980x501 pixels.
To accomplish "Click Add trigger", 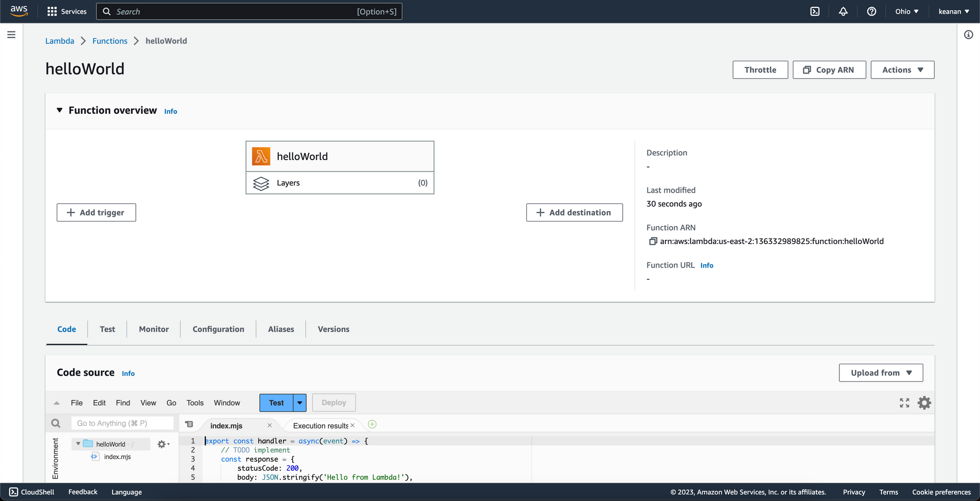I will (x=97, y=212).
